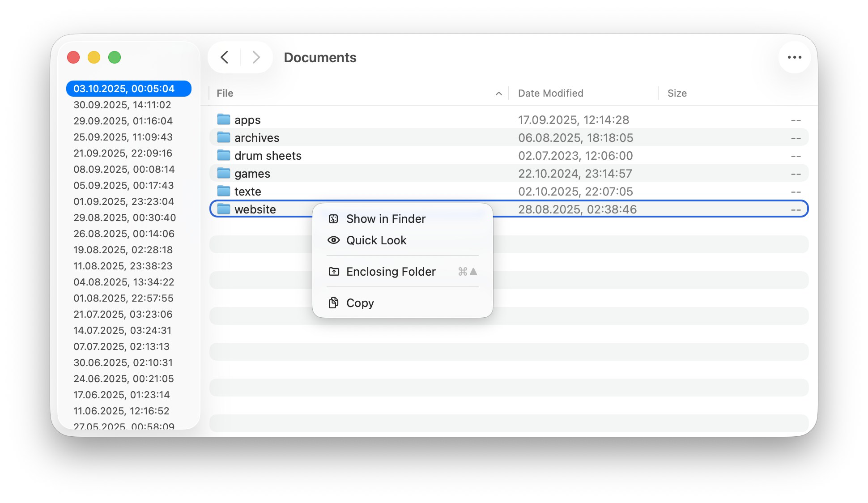The height and width of the screenshot is (503, 868).
Task: Click the Finder icon beside Show in Finder
Action: click(333, 219)
